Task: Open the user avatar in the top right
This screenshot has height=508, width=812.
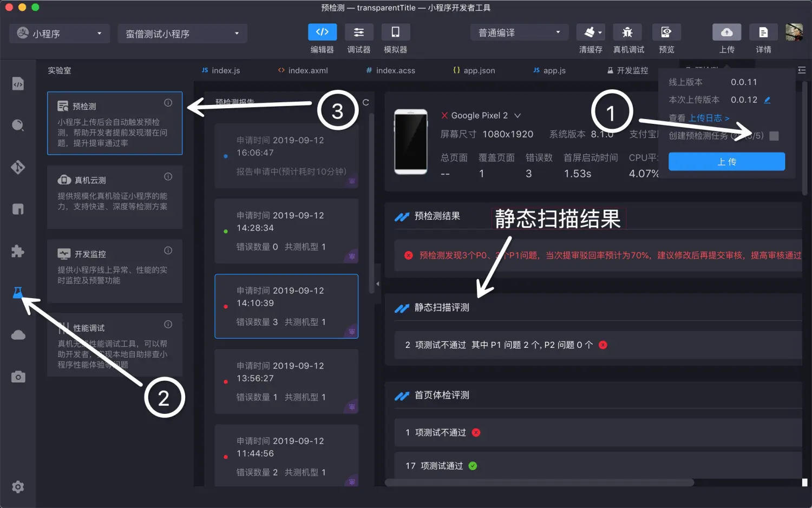Action: pyautogui.click(x=794, y=32)
